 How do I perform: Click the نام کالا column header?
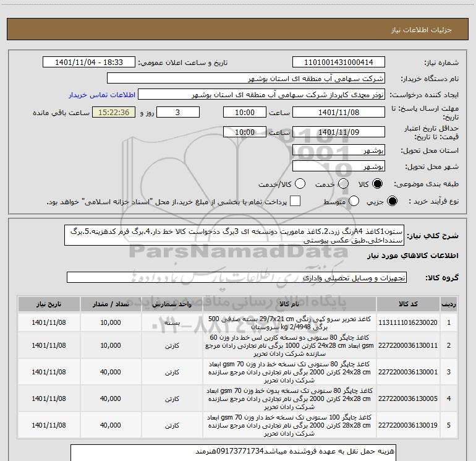coord(289,304)
